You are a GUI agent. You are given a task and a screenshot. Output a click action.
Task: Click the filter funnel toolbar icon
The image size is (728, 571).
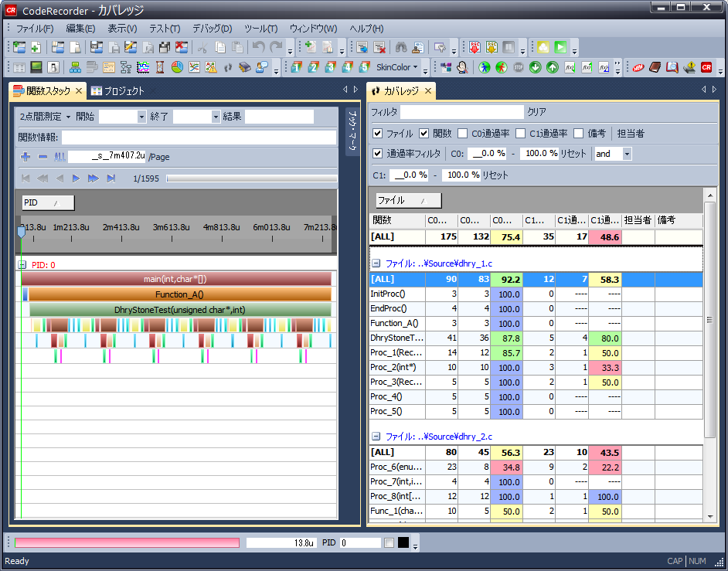coord(439,47)
